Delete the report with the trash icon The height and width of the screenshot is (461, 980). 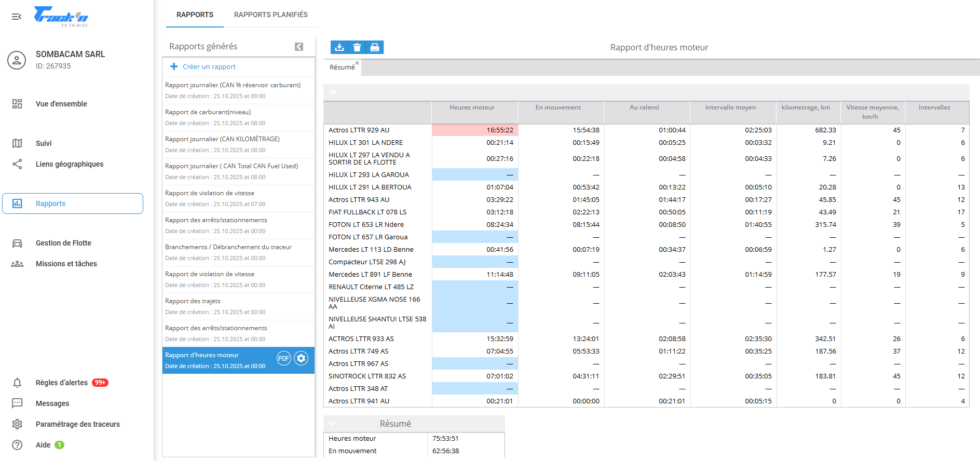pos(357,47)
